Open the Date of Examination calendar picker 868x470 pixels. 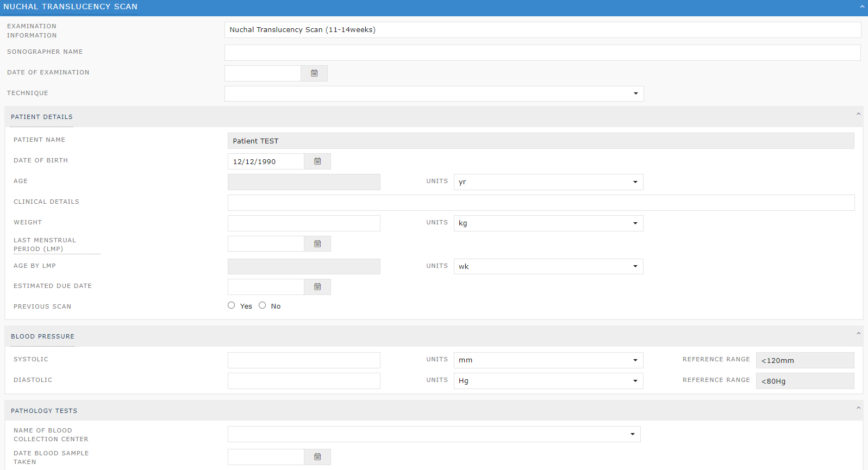coord(314,73)
